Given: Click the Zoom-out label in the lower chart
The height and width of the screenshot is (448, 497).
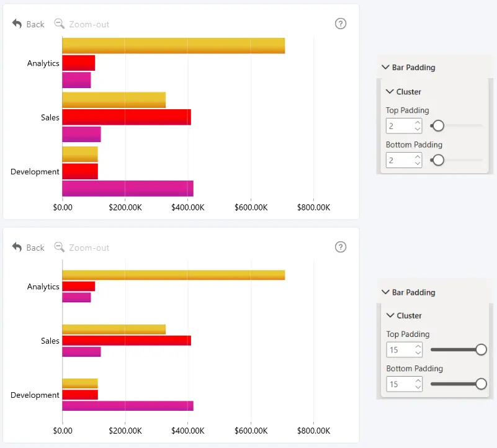Looking at the screenshot, I should pos(89,248).
